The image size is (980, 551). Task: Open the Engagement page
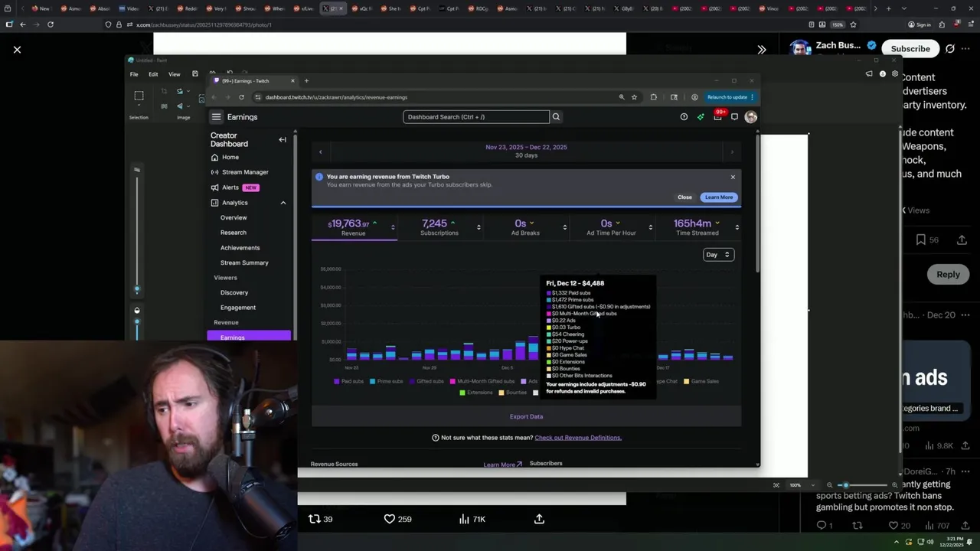point(238,308)
